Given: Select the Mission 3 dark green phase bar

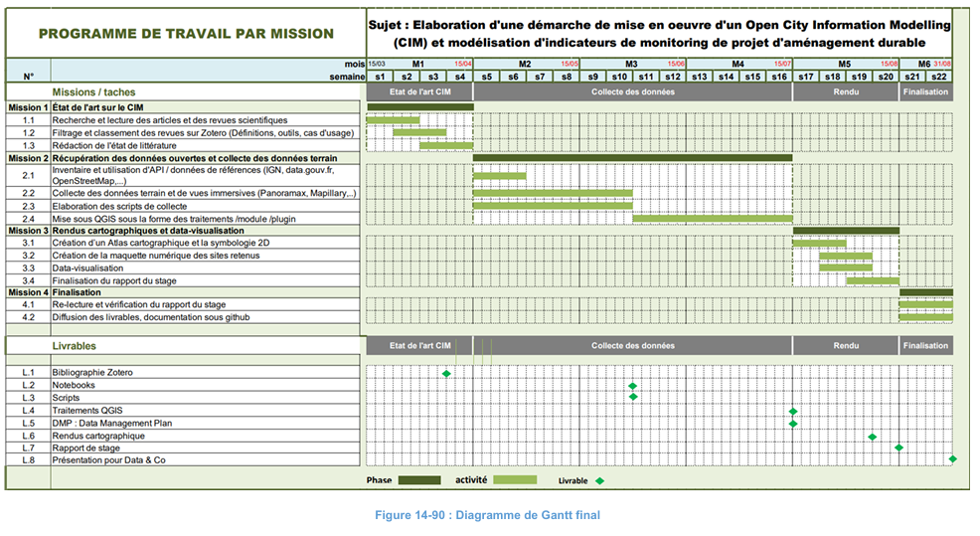Looking at the screenshot, I should [846, 230].
